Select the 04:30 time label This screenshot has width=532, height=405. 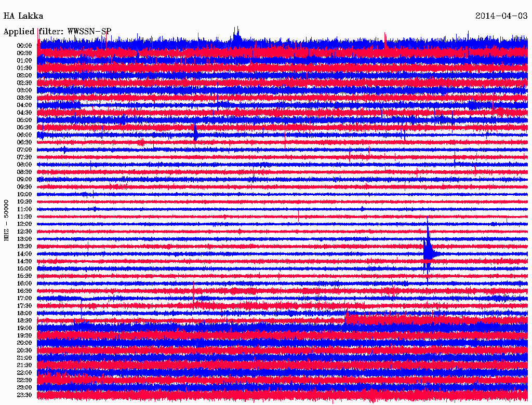(x=24, y=113)
